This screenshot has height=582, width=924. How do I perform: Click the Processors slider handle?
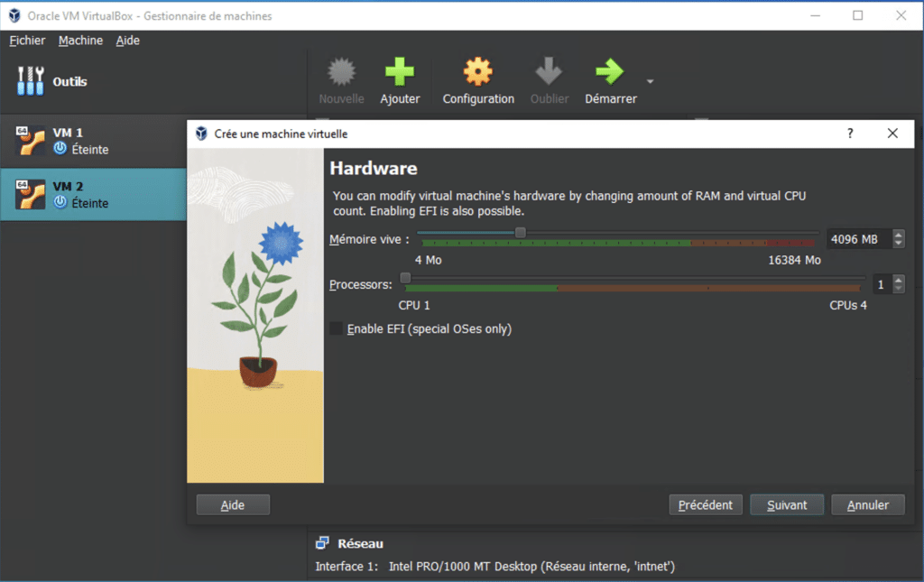[x=405, y=278]
